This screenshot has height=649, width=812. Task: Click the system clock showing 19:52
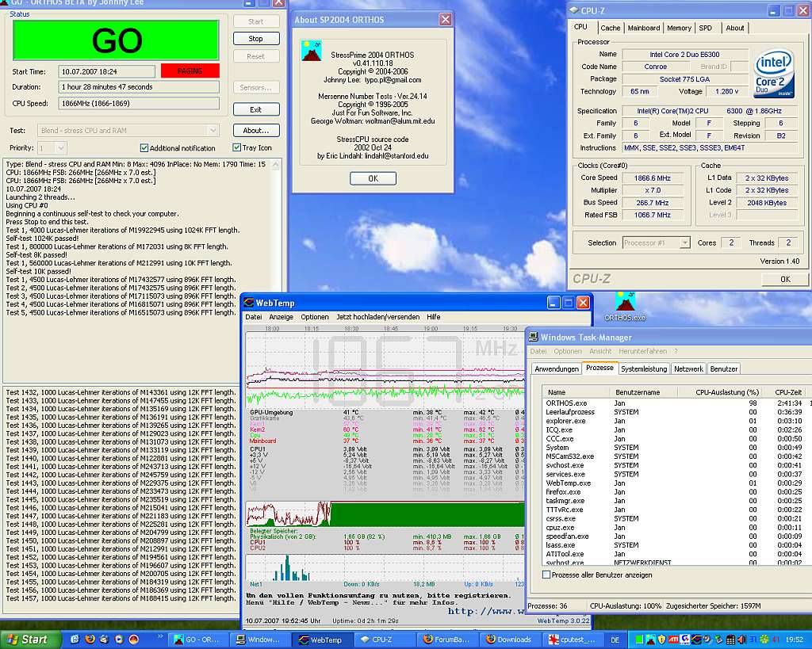pyautogui.click(x=795, y=639)
